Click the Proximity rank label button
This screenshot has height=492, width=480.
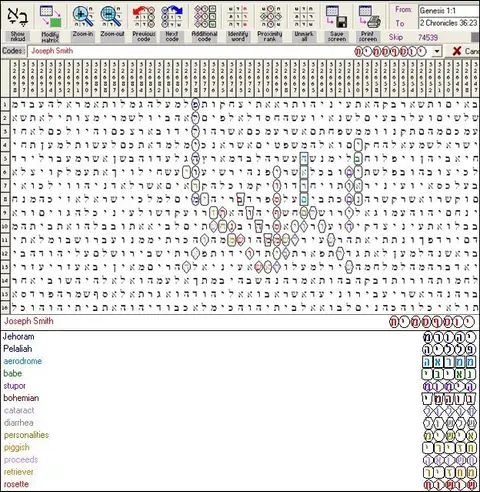(x=270, y=37)
